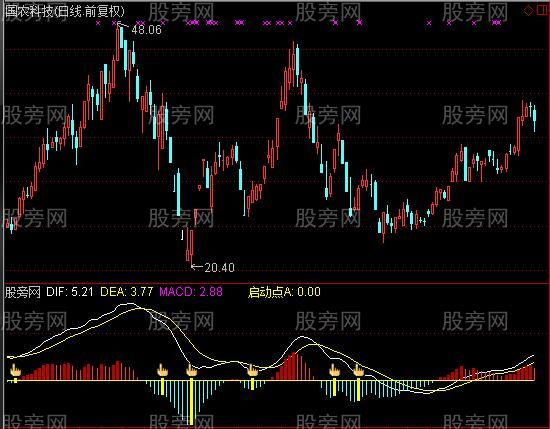
Task: Click the 启动点A: 0.00 indicator value
Action: (x=284, y=292)
